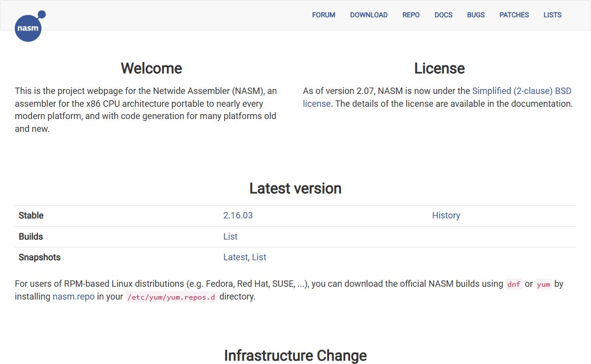
Task: Navigate to PATCHES
Action: (514, 15)
